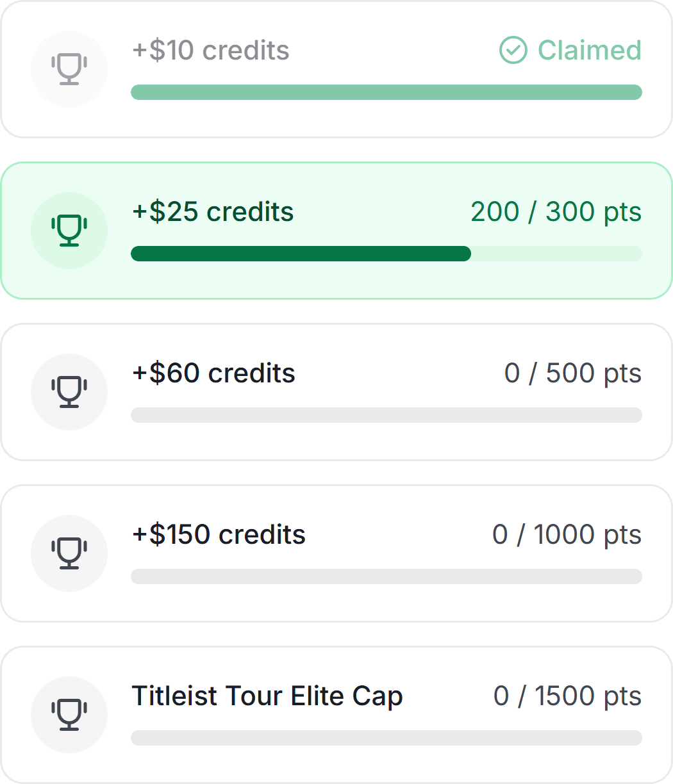This screenshot has width=673, height=784.
Task: Select the +$10 credits reward title
Action: (x=210, y=50)
